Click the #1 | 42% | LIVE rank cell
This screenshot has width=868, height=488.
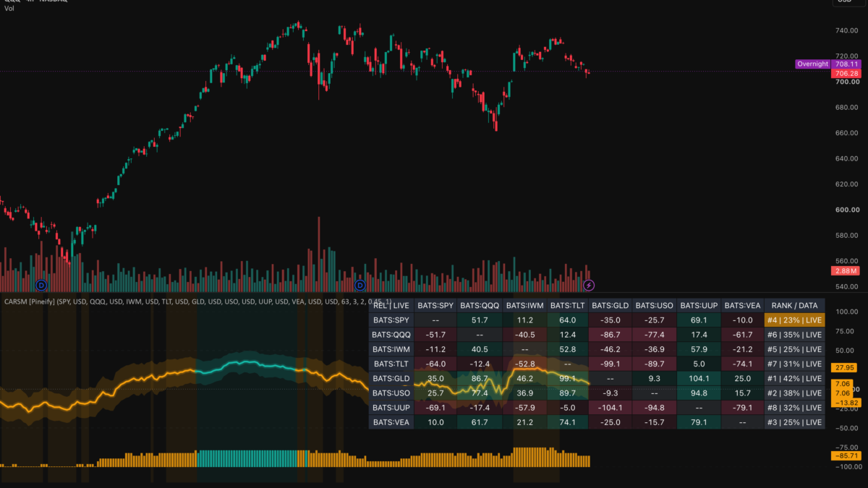click(794, 378)
